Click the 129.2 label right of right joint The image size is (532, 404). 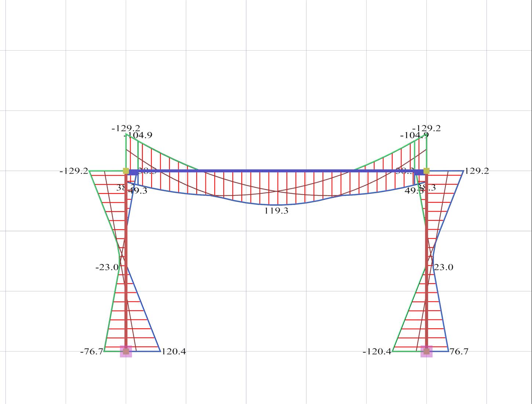click(477, 171)
